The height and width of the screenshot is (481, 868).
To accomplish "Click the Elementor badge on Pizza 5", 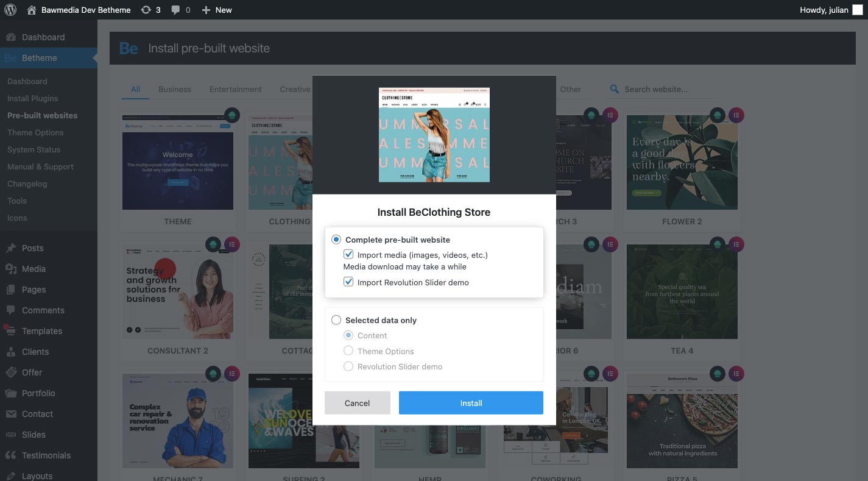I will [x=736, y=374].
